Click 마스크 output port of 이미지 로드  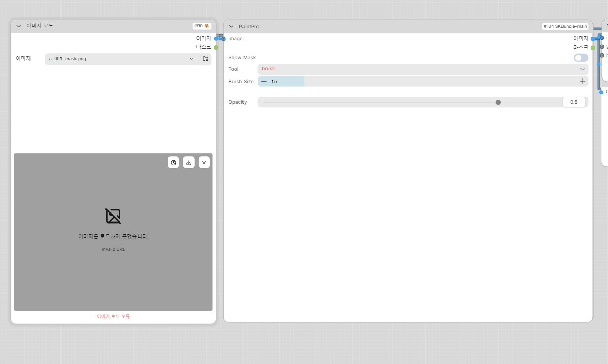[x=216, y=48]
